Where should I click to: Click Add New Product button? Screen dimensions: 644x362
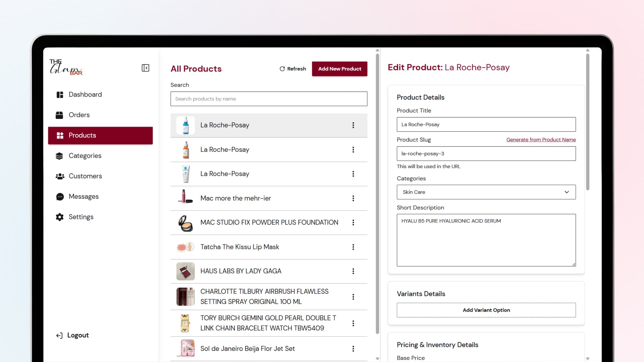tap(339, 69)
